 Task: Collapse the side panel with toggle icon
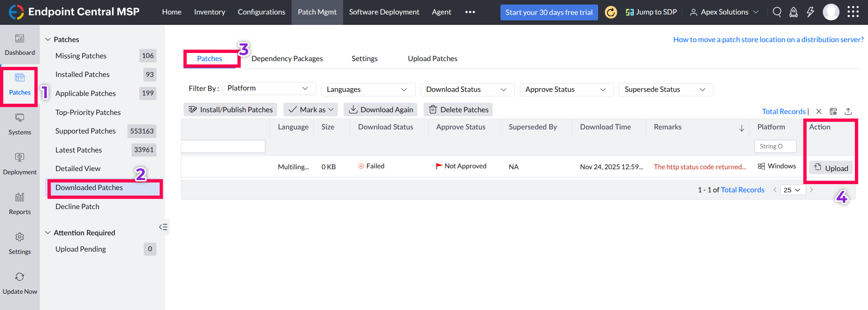[163, 227]
